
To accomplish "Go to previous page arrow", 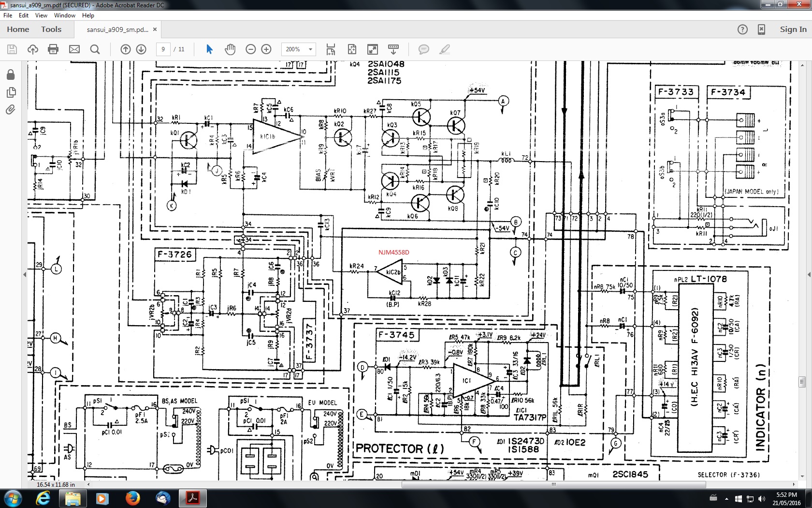I will [126, 49].
